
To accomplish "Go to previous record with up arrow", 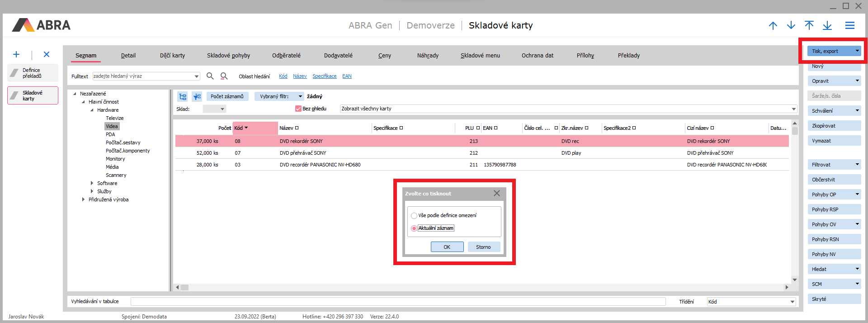I will tap(773, 25).
